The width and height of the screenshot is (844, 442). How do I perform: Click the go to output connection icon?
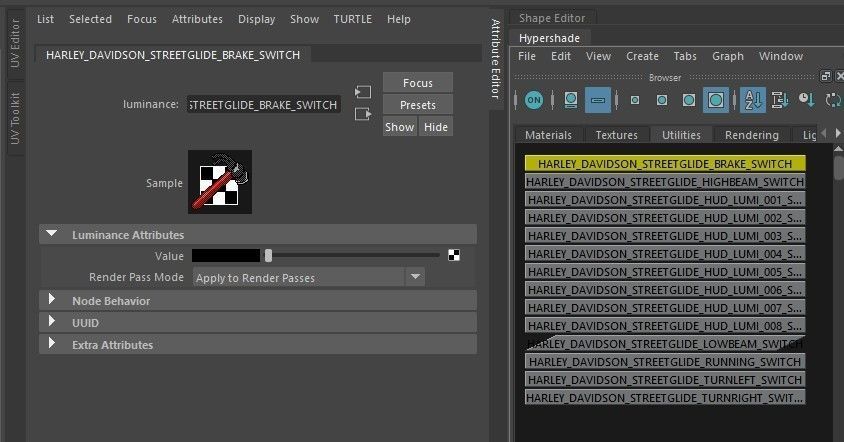pyautogui.click(x=363, y=114)
